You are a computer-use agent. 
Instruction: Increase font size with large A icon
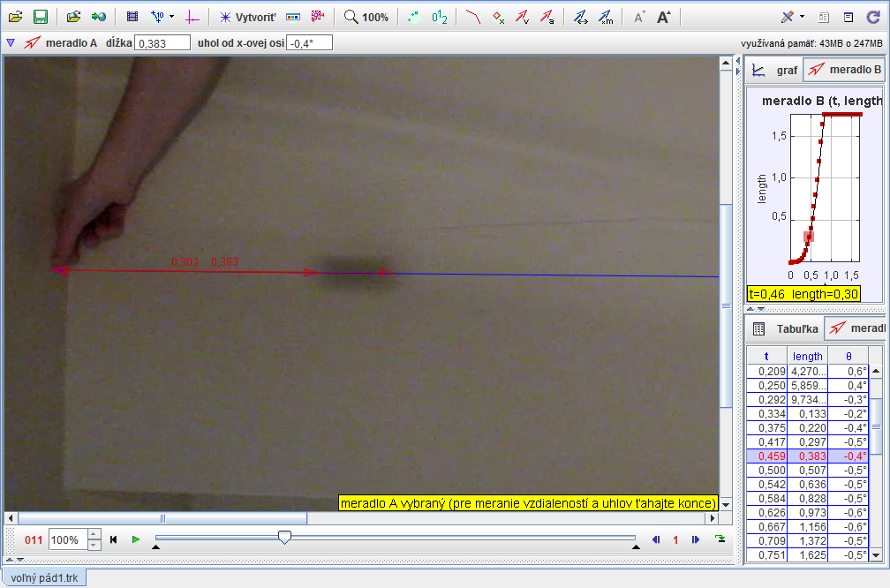click(664, 17)
